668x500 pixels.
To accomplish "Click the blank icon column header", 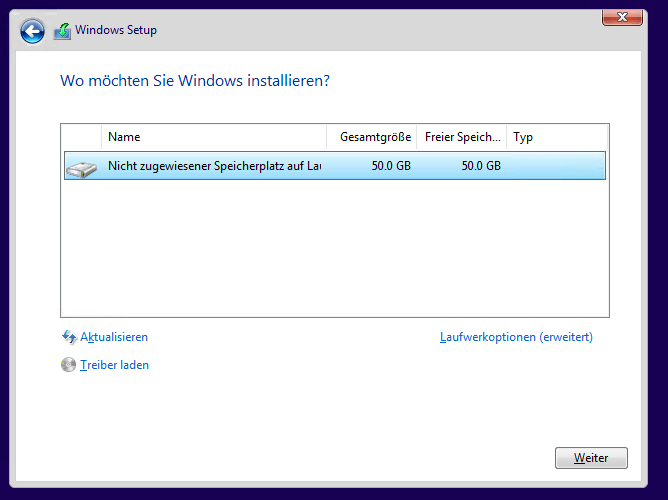I will [81, 137].
